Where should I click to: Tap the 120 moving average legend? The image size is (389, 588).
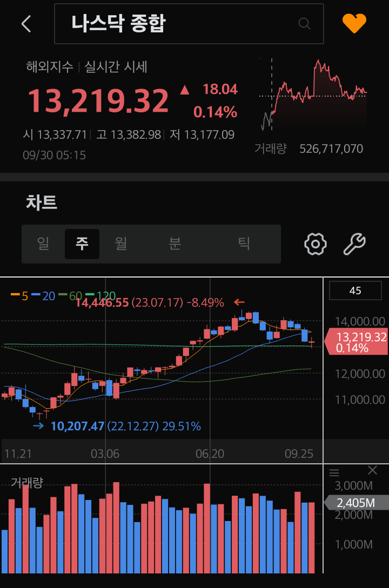(x=100, y=296)
